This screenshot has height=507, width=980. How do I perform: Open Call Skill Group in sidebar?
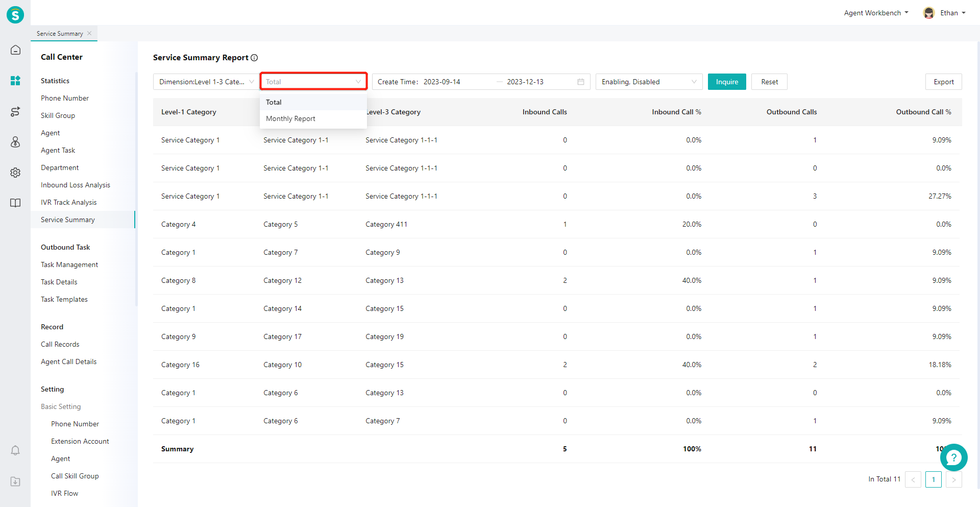click(x=75, y=476)
